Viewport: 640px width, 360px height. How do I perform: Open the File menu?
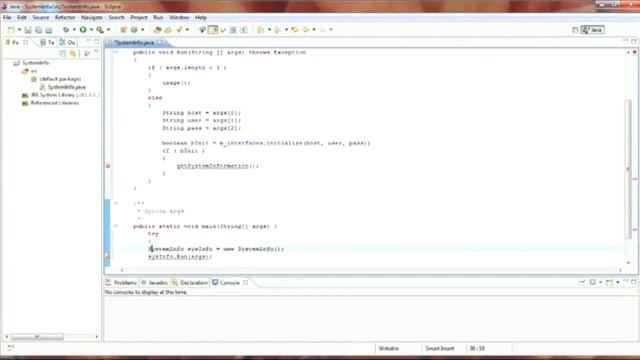[7, 18]
